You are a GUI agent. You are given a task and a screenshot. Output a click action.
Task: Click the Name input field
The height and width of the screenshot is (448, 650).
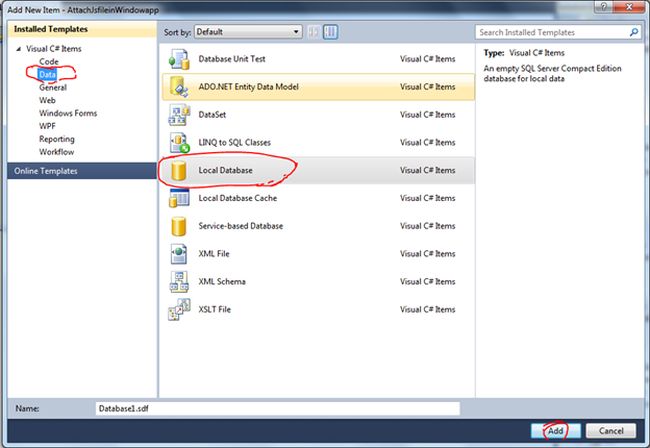[277, 409]
